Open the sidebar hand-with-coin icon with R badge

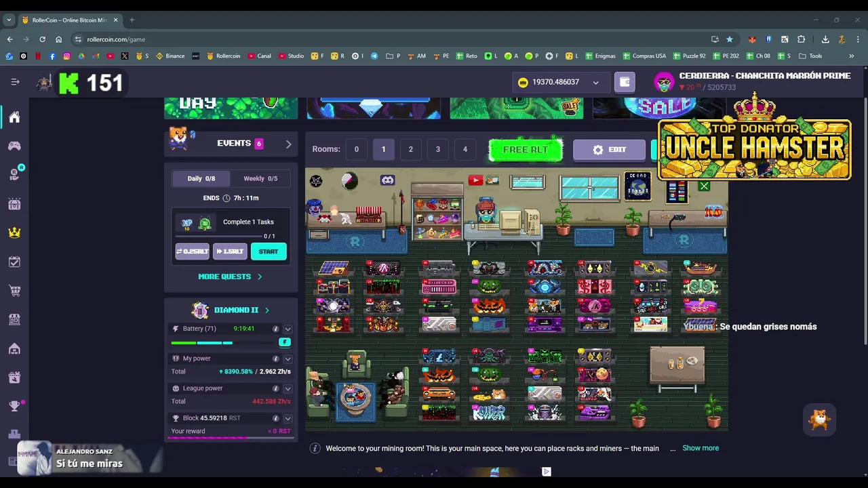click(14, 175)
